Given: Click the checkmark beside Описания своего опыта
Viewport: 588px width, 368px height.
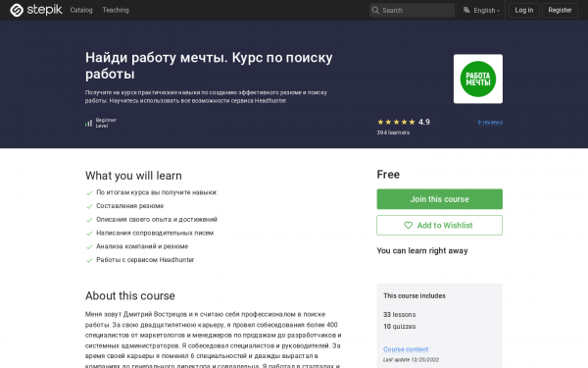Looking at the screenshot, I should tap(89, 220).
